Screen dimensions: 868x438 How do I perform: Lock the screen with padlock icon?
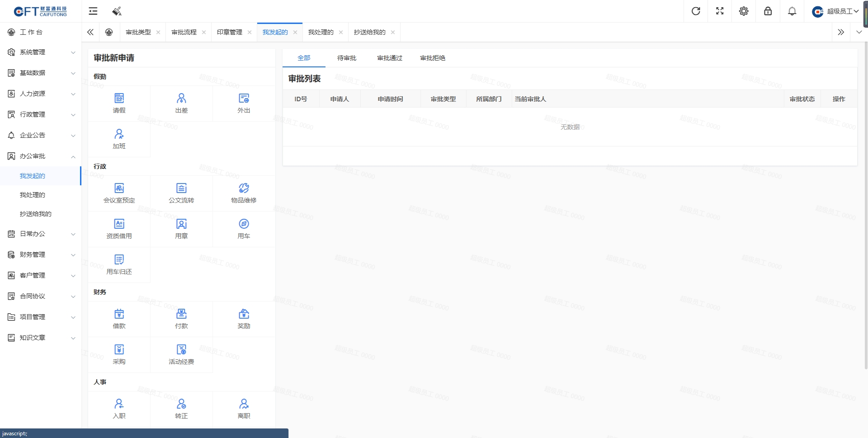coord(768,11)
